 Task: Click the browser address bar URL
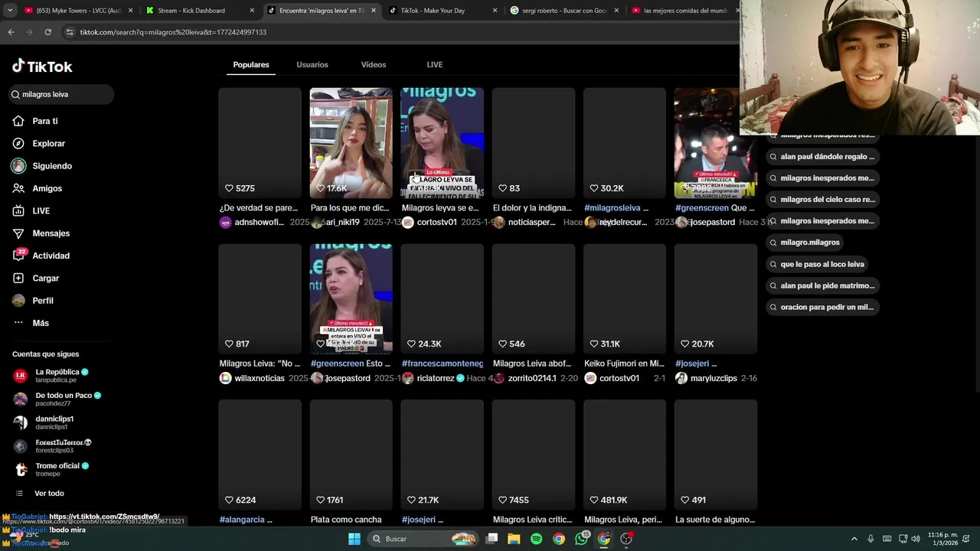pyautogui.click(x=173, y=32)
